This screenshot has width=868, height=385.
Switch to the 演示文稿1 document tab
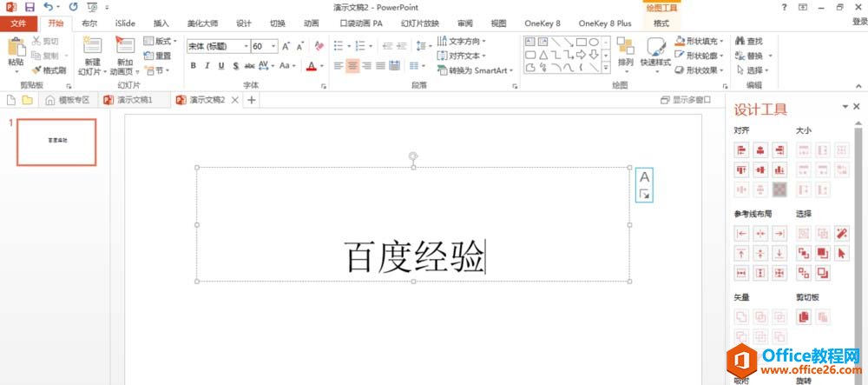(134, 100)
